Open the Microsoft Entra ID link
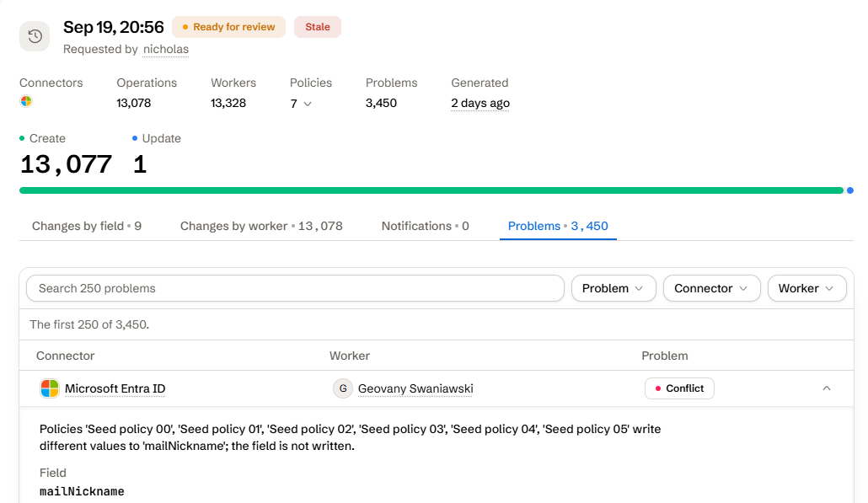The image size is (868, 503). click(x=115, y=388)
